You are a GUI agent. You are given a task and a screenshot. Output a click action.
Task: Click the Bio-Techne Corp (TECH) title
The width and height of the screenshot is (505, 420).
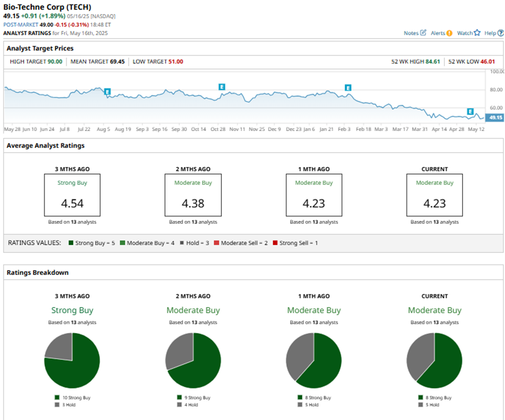point(47,7)
